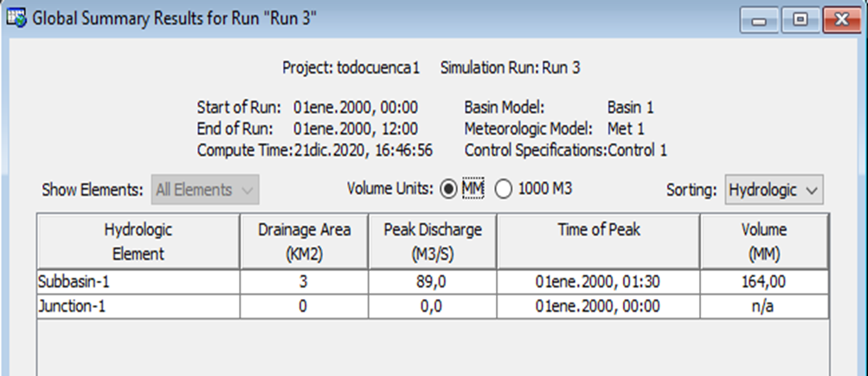Select the Peak Discharge (M3/S) column header
Viewport: 868px width, 376px height.
click(x=433, y=242)
